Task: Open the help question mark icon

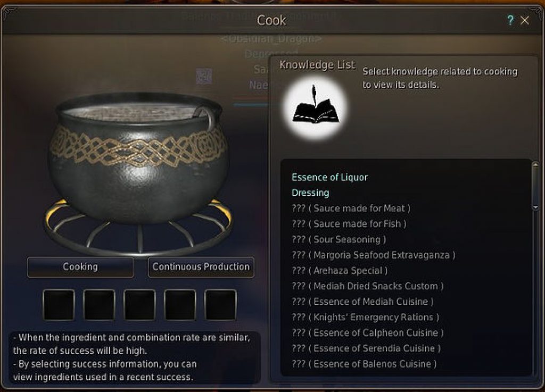Action: coord(510,21)
